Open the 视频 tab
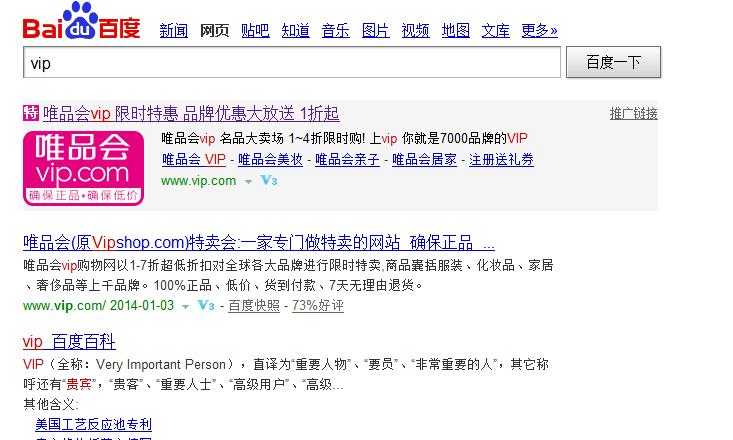 tap(416, 30)
